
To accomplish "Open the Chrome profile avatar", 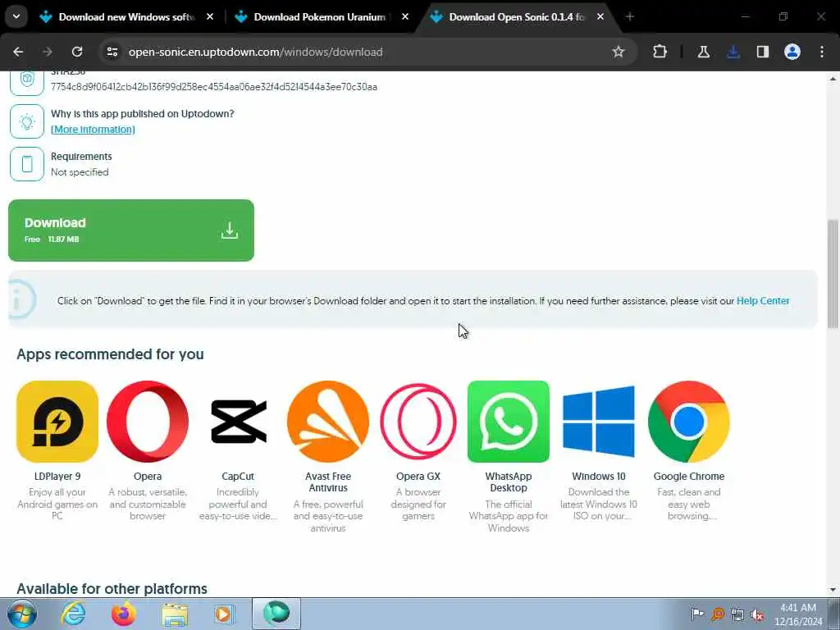I will point(792,52).
